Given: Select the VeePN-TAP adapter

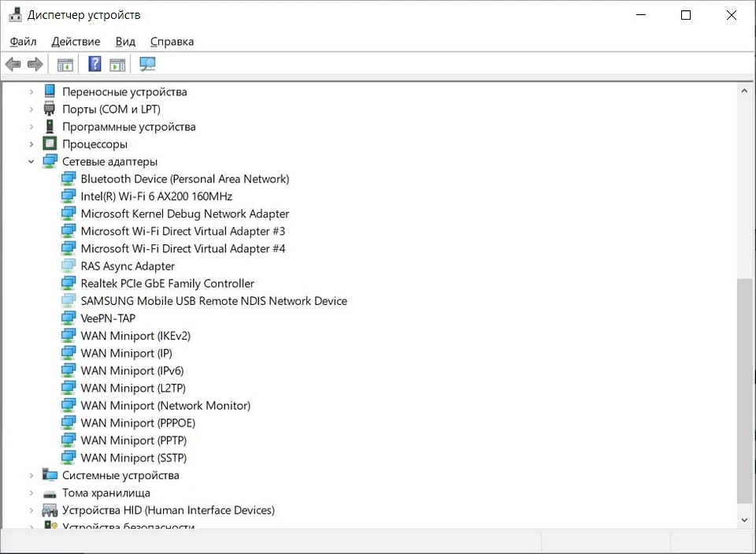Looking at the screenshot, I should tap(108, 318).
